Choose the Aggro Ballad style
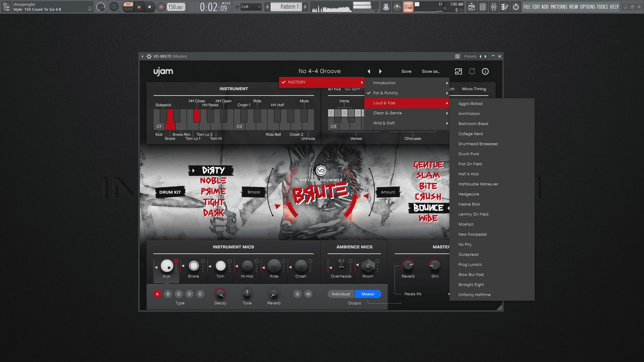The image size is (644, 362). click(492, 104)
